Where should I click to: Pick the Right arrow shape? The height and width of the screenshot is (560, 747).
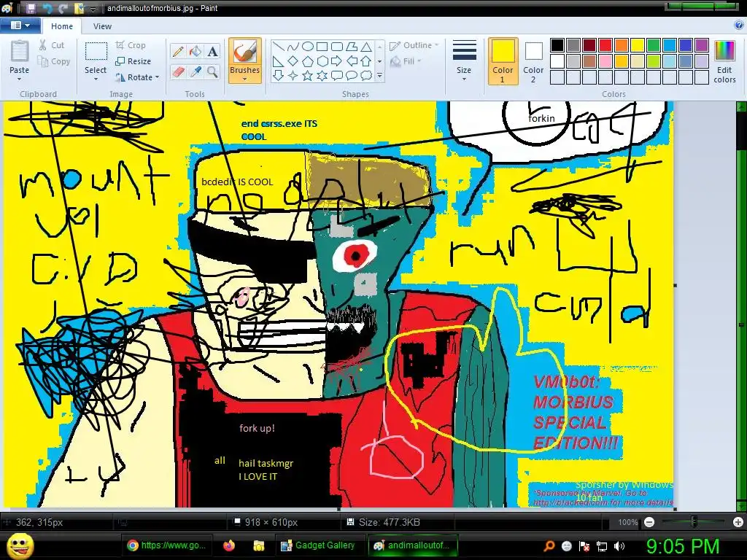[337, 61]
